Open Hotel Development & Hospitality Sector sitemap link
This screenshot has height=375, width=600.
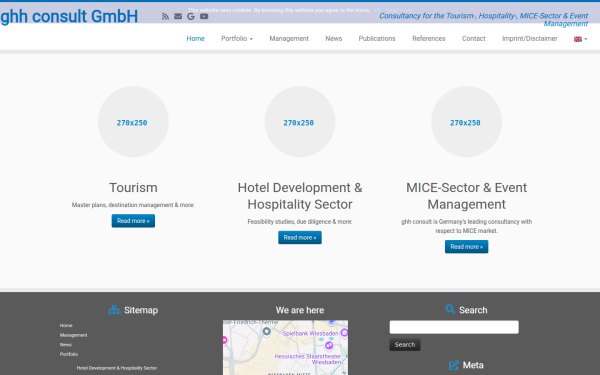[117, 368]
